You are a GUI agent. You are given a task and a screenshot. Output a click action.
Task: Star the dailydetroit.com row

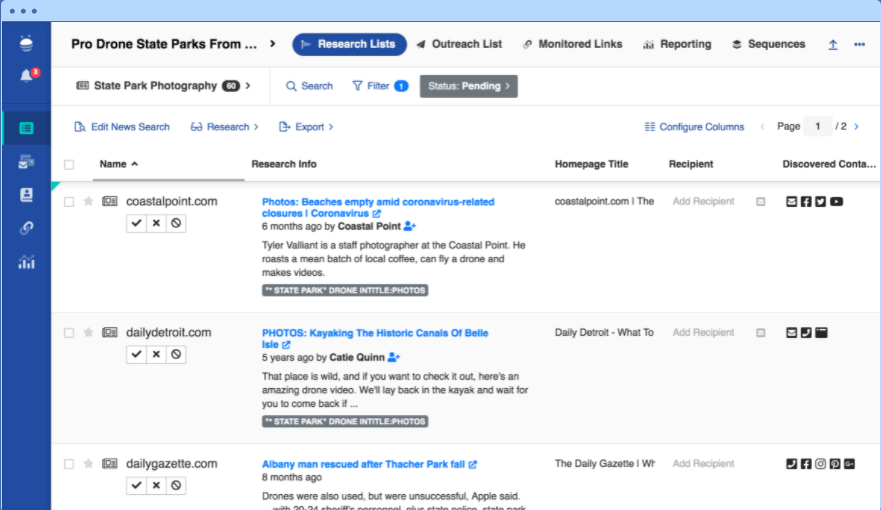tap(88, 333)
